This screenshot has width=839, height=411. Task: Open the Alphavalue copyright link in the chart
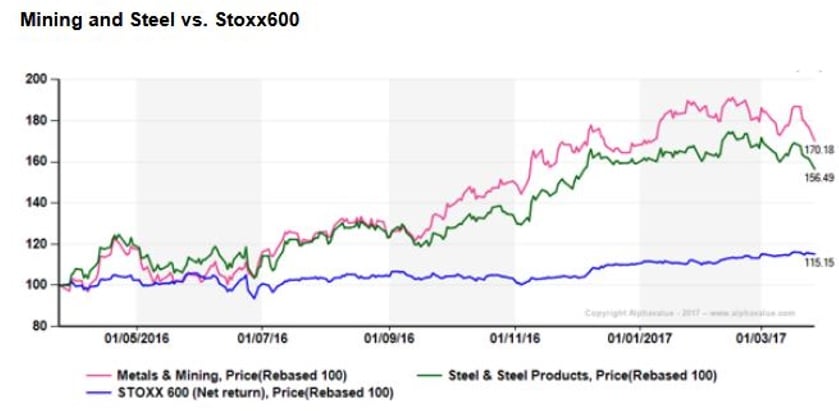point(688,313)
